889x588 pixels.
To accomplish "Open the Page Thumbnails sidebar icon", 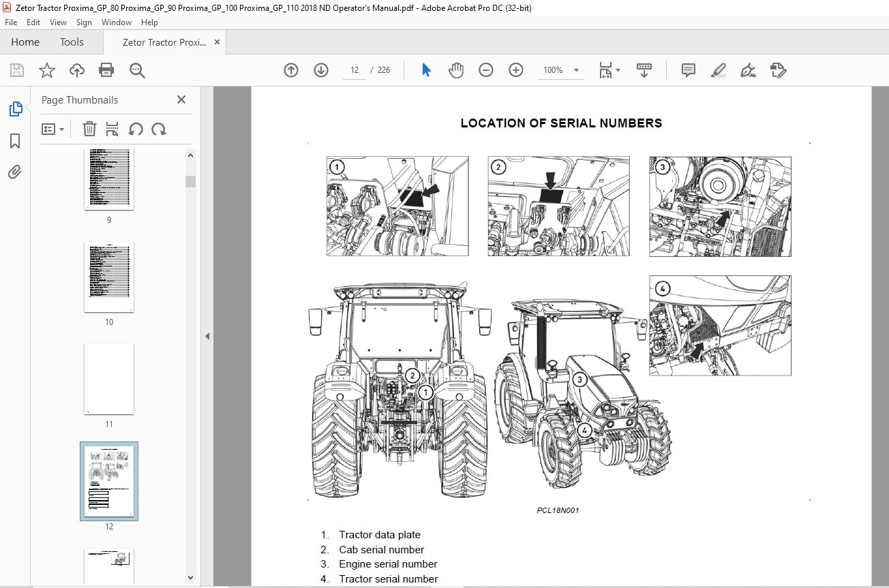I will (x=15, y=109).
